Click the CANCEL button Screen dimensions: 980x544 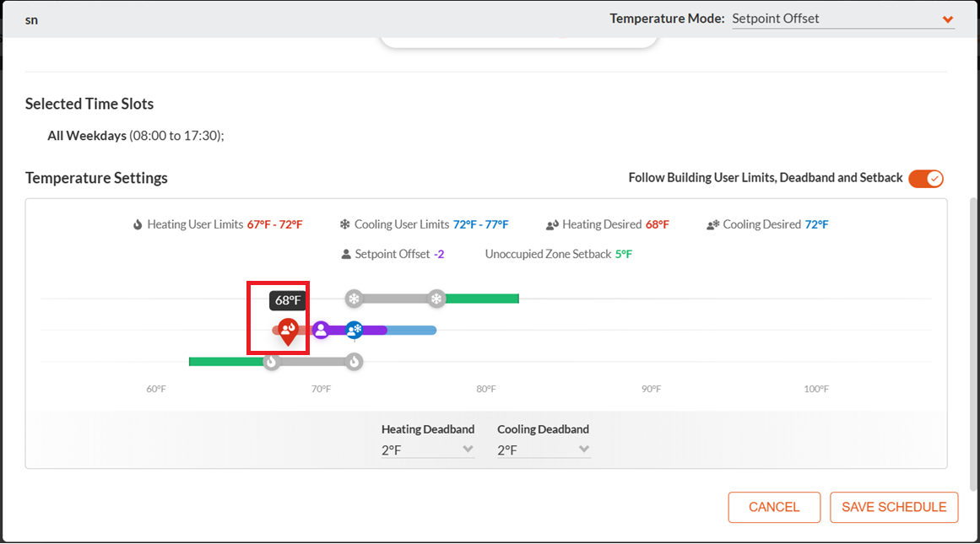(774, 507)
